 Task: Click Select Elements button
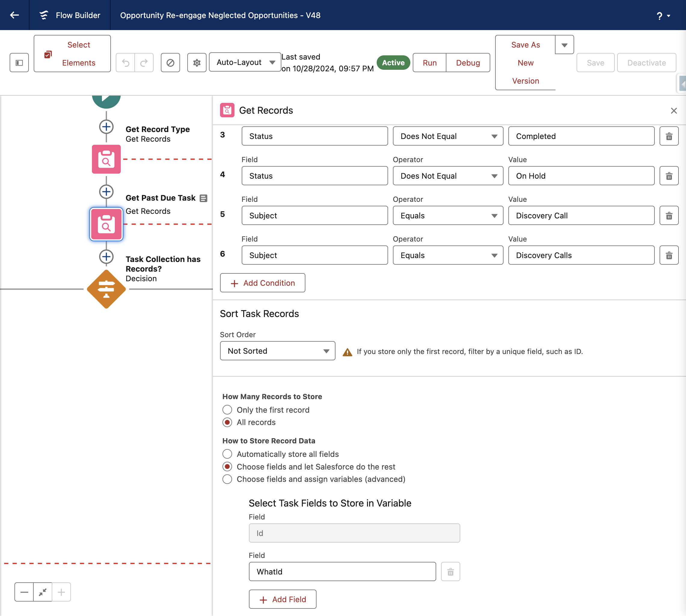click(72, 54)
